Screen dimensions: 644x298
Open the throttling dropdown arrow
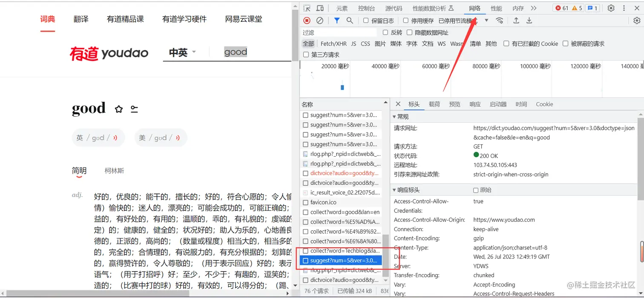pos(486,20)
